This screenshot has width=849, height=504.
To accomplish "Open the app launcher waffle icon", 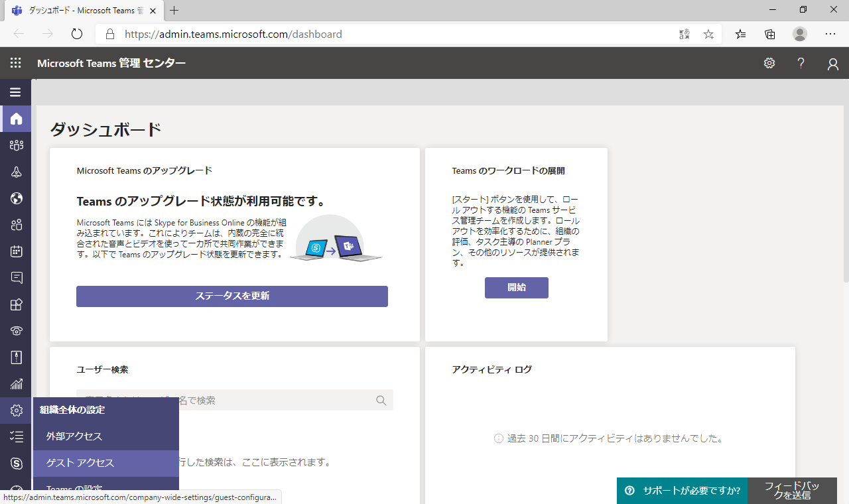I will 16,63.
